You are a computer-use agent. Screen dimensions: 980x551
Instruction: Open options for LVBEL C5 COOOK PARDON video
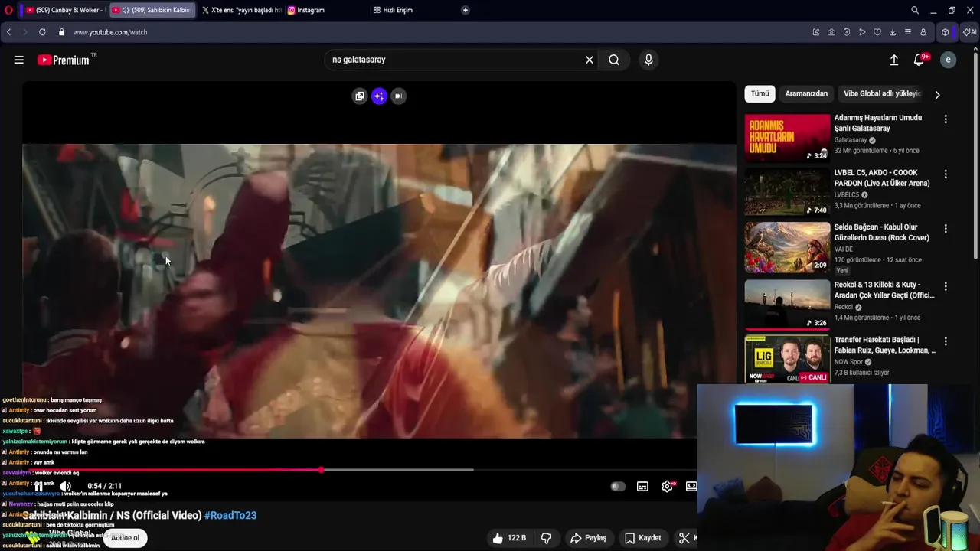[946, 174]
